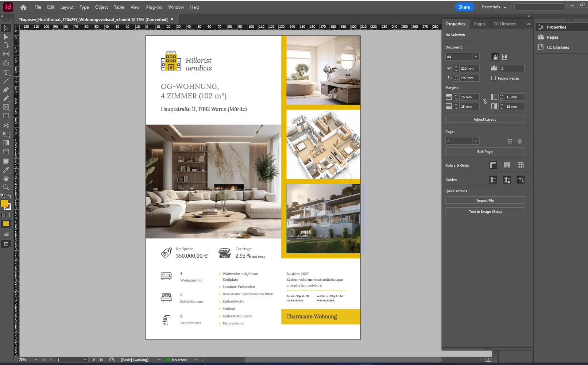Select the Page tool
The height and width of the screenshot is (365, 588).
pyautogui.click(x=6, y=45)
